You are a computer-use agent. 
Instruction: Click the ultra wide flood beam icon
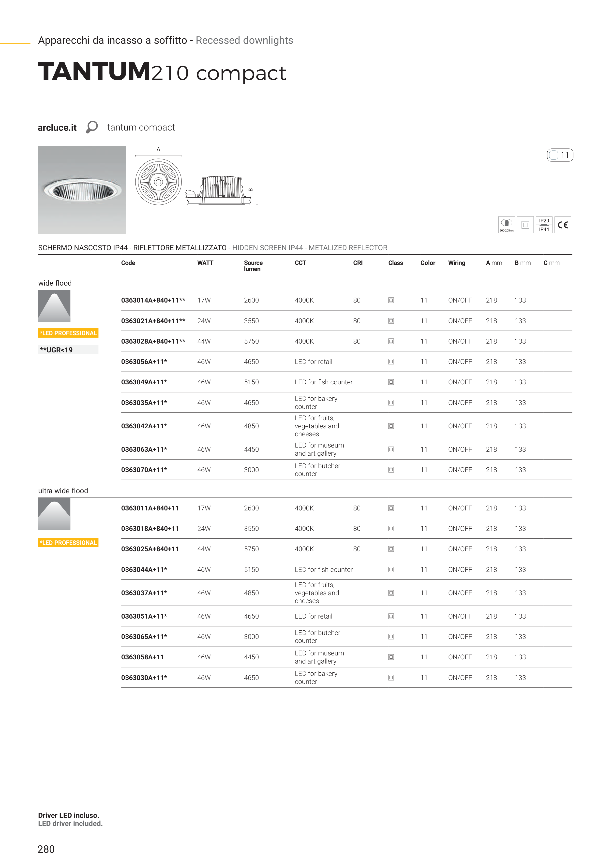tap(54, 514)
